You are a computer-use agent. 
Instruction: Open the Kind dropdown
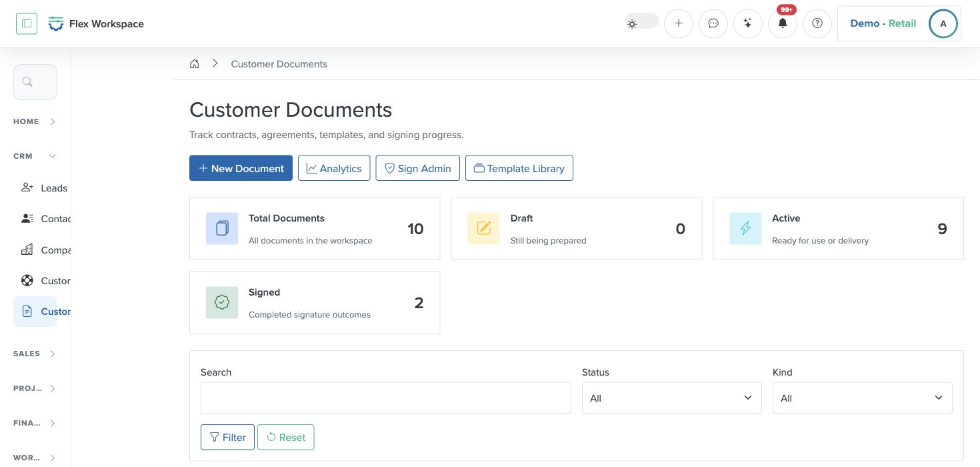point(862,398)
